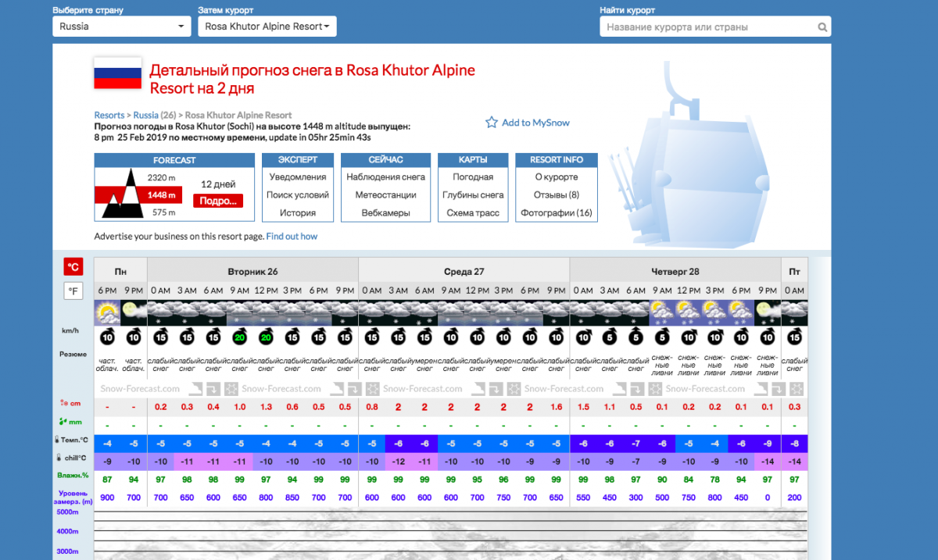
Task: Open the О курорте link
Action: point(557,177)
